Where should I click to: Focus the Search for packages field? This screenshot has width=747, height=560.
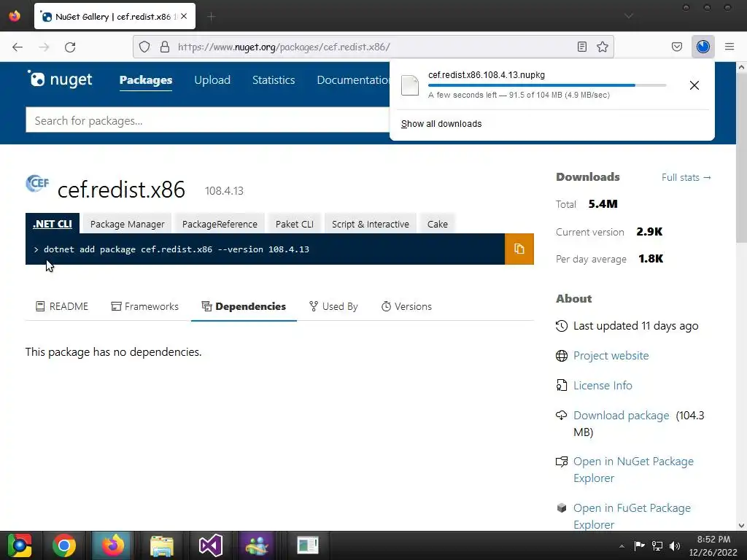tap(208, 120)
